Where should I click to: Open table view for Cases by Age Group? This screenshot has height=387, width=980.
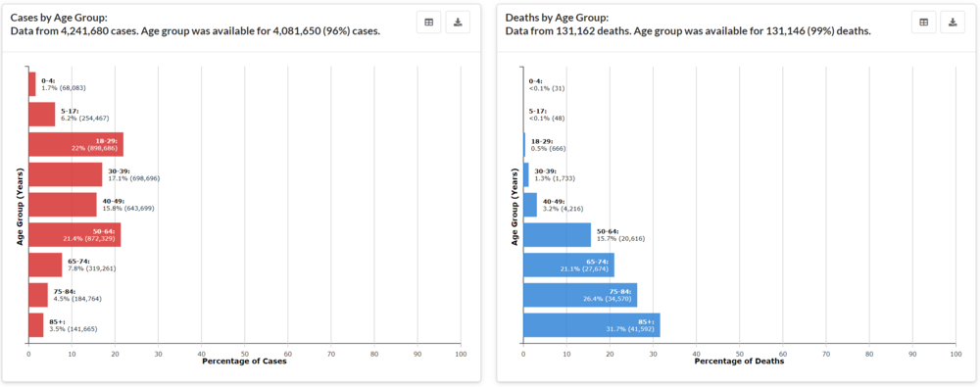(429, 22)
